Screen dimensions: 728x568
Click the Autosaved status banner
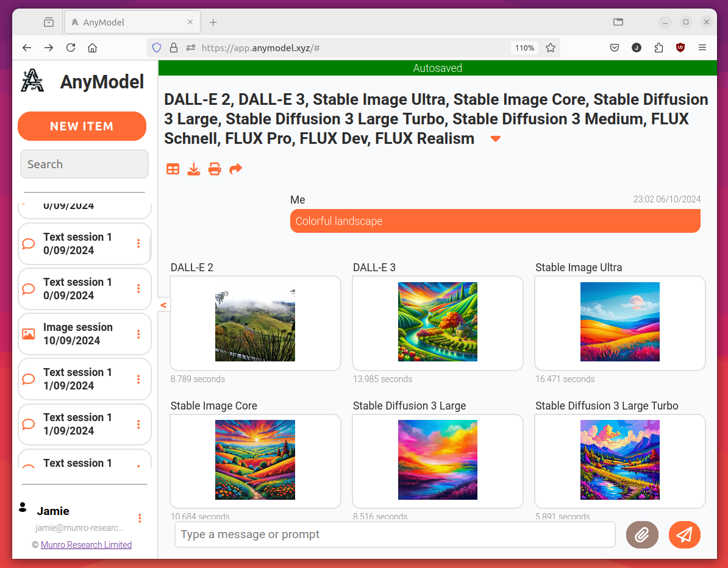(x=438, y=68)
